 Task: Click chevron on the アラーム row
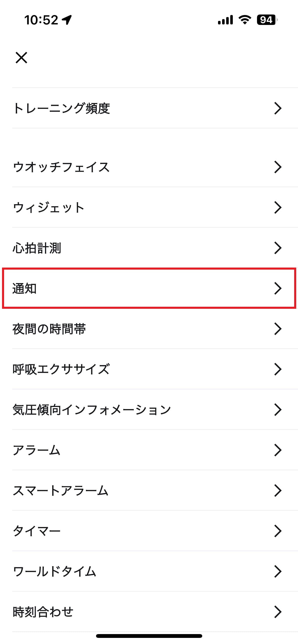[x=278, y=450]
